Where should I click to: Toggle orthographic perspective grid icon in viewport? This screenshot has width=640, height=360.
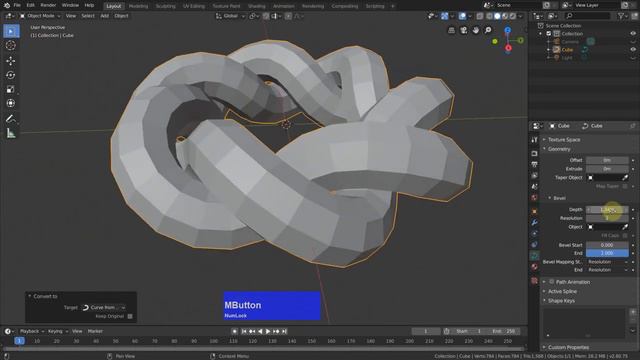click(x=451, y=31)
